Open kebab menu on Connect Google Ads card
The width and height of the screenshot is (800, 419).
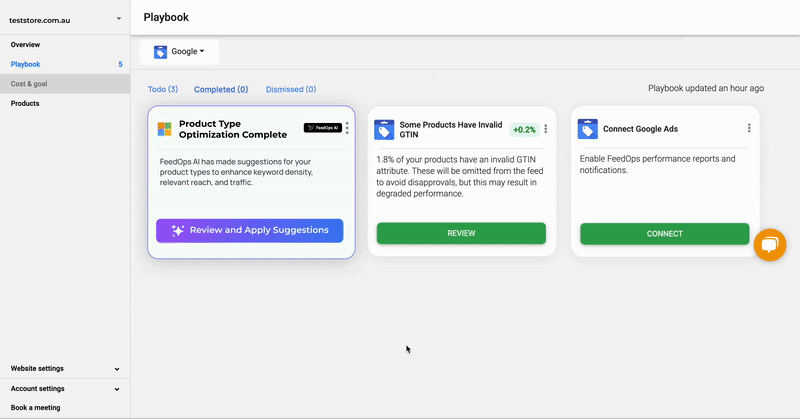click(x=749, y=128)
